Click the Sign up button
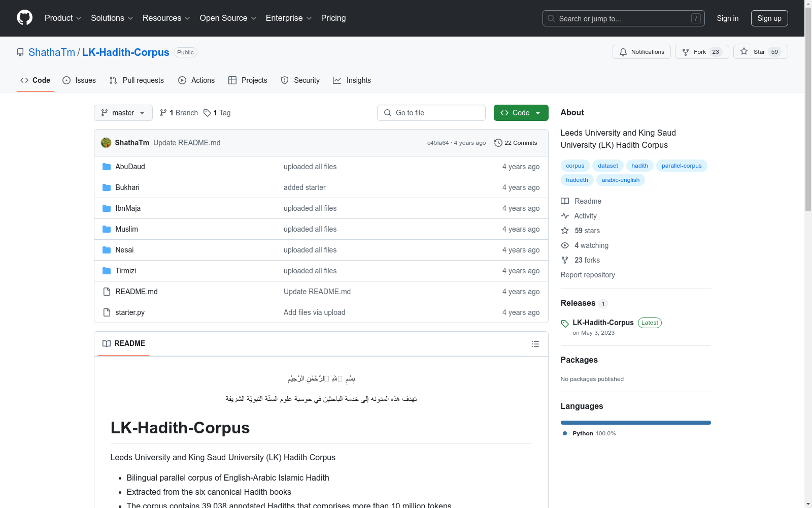 (769, 18)
